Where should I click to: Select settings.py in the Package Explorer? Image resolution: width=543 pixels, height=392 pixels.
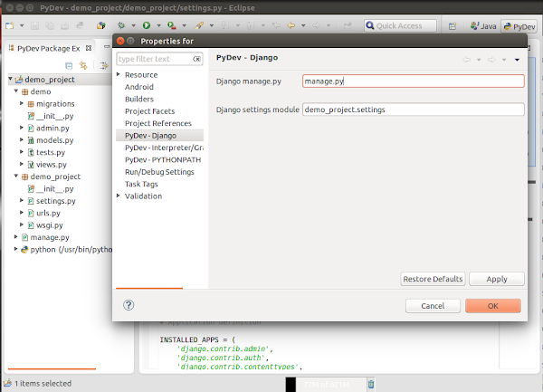coord(55,201)
